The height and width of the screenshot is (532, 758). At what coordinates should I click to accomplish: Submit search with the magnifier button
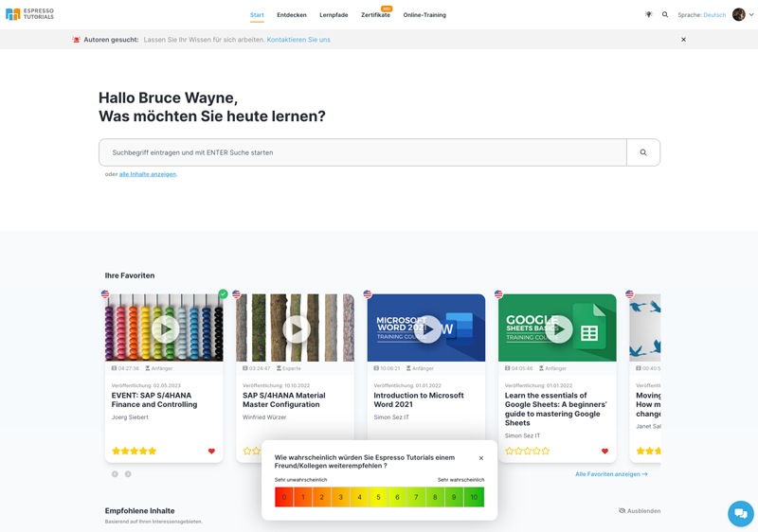click(x=643, y=152)
